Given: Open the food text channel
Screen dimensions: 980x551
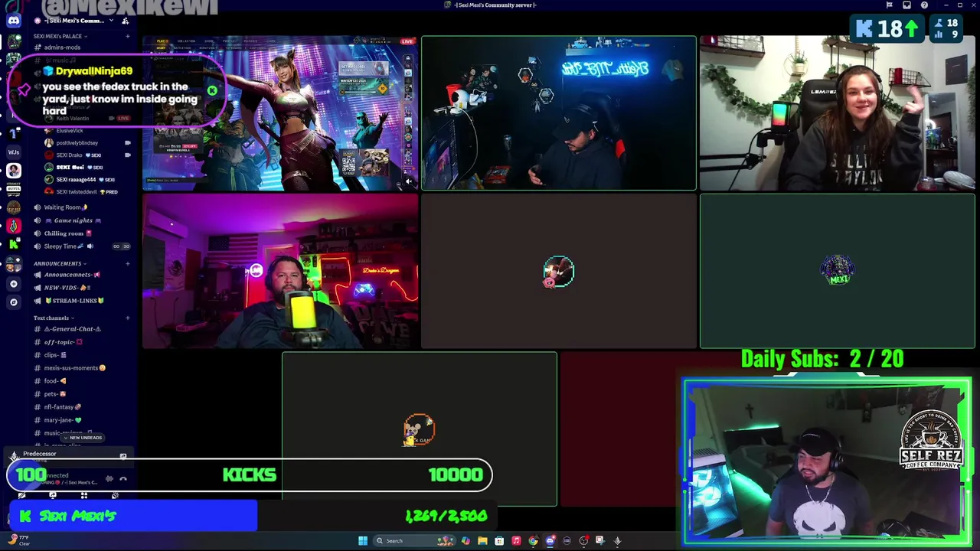Looking at the screenshot, I should [x=81, y=381].
